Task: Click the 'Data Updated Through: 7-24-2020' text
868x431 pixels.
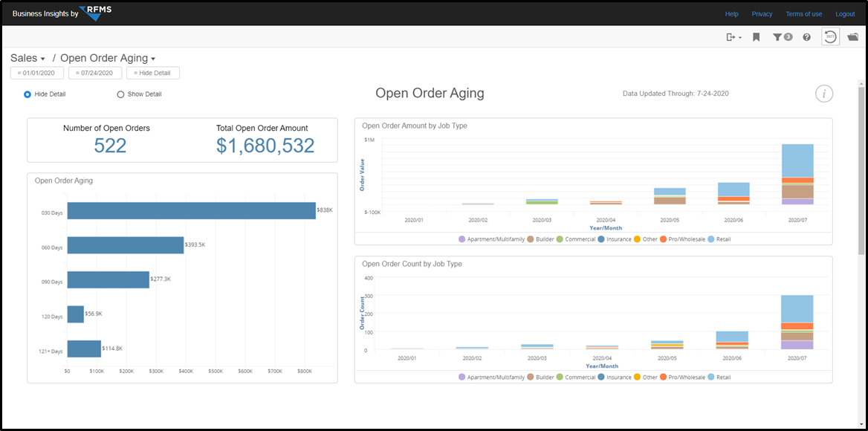Action: [x=676, y=94]
